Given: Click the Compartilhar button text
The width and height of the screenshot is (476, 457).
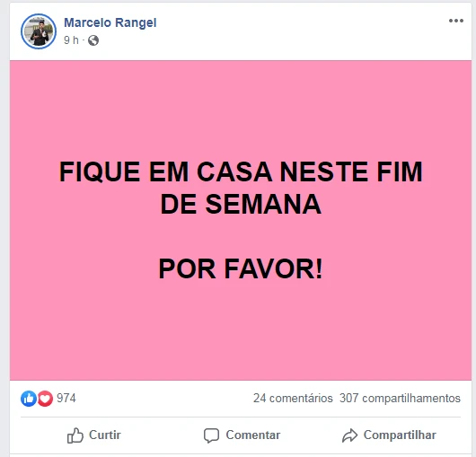Looking at the screenshot, I should (400, 435).
